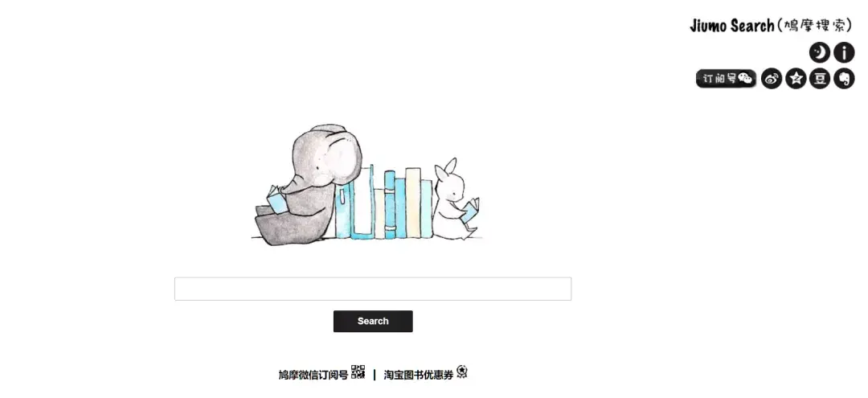Image resolution: width=868 pixels, height=398 pixels.
Task: Open the Sina Weibo icon
Action: click(771, 79)
